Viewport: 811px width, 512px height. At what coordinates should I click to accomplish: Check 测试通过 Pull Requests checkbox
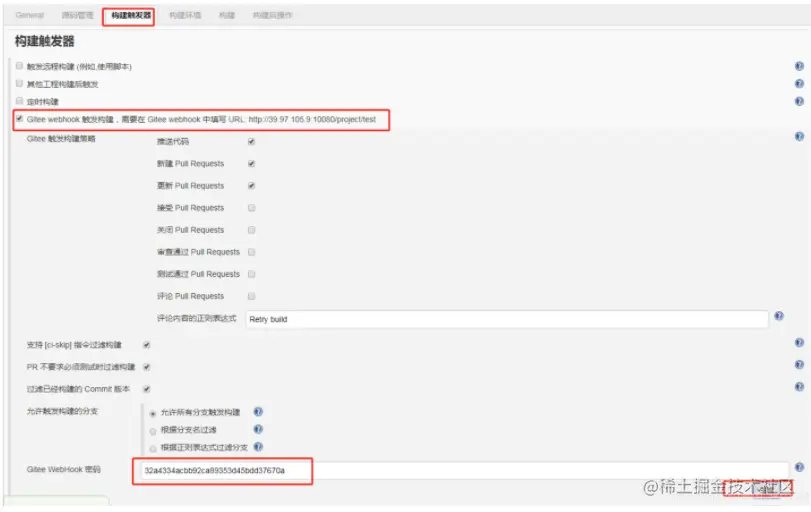click(251, 274)
